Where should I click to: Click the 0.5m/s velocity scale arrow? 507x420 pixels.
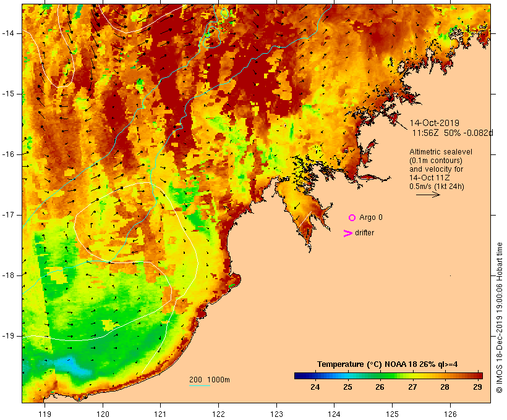click(x=428, y=195)
